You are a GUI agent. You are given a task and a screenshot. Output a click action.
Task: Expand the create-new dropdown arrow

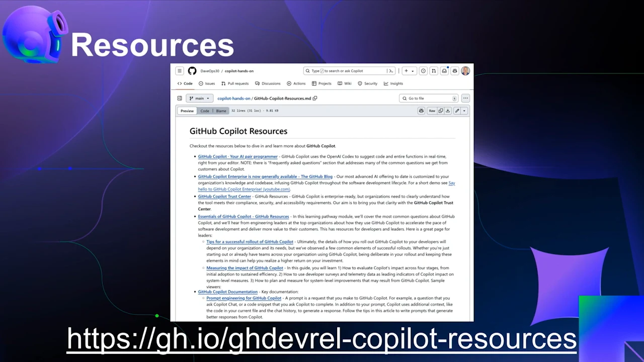pyautogui.click(x=413, y=71)
